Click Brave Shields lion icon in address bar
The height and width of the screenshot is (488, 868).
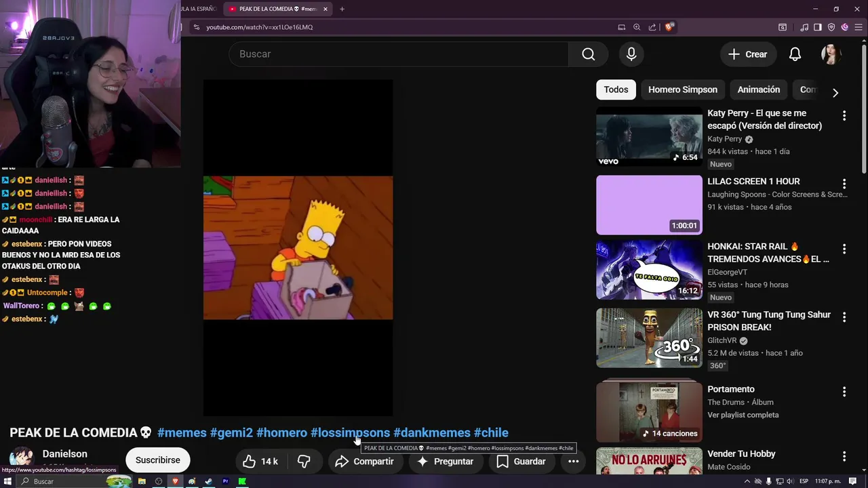pos(669,27)
